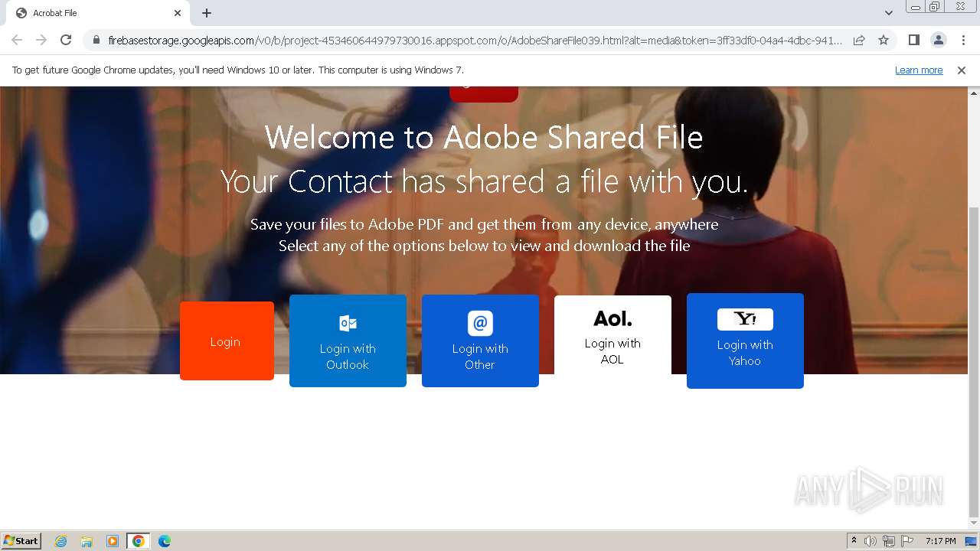Choose Login with Other
The width and height of the screenshot is (980, 551).
(480, 341)
